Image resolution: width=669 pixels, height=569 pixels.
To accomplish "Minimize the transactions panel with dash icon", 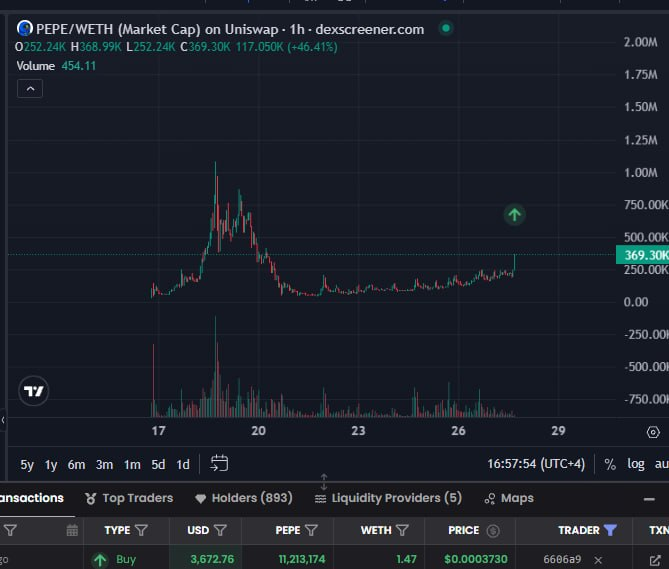I will click(649, 499).
